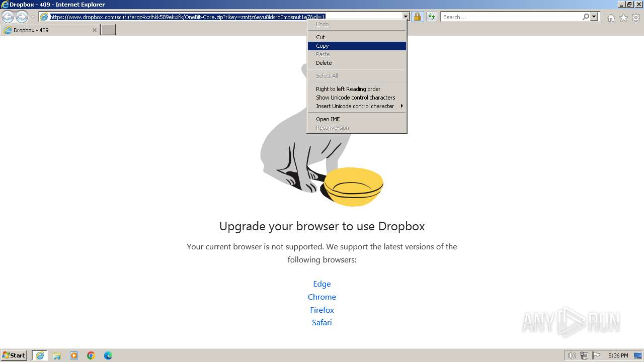Click the address bar URL text
644x362 pixels.
(188, 17)
